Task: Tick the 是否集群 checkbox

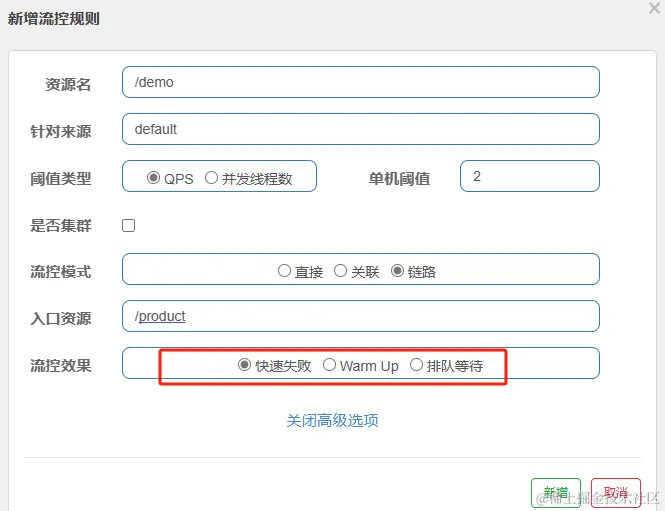Action: (129, 225)
